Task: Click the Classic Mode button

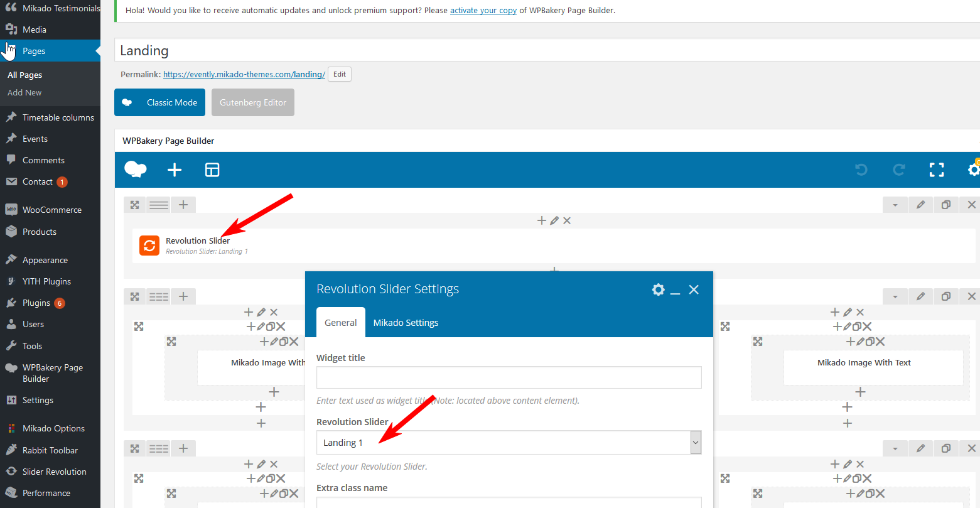Action: [x=159, y=102]
